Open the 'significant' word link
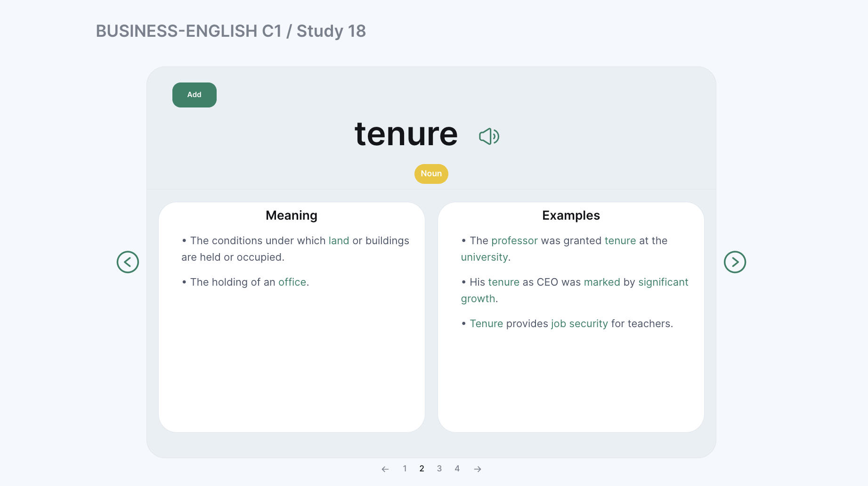 [x=663, y=282]
